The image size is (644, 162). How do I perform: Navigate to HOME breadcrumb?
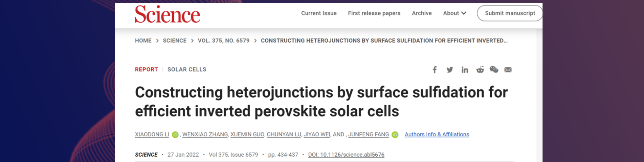point(143,40)
